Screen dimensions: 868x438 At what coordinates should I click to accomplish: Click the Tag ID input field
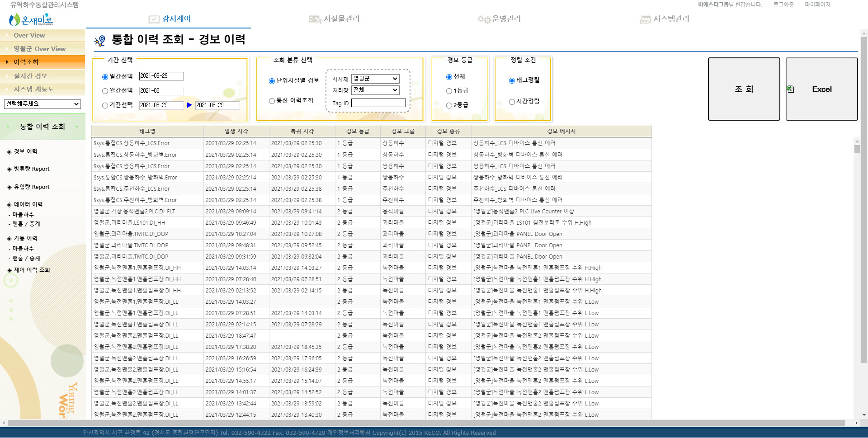click(x=378, y=103)
